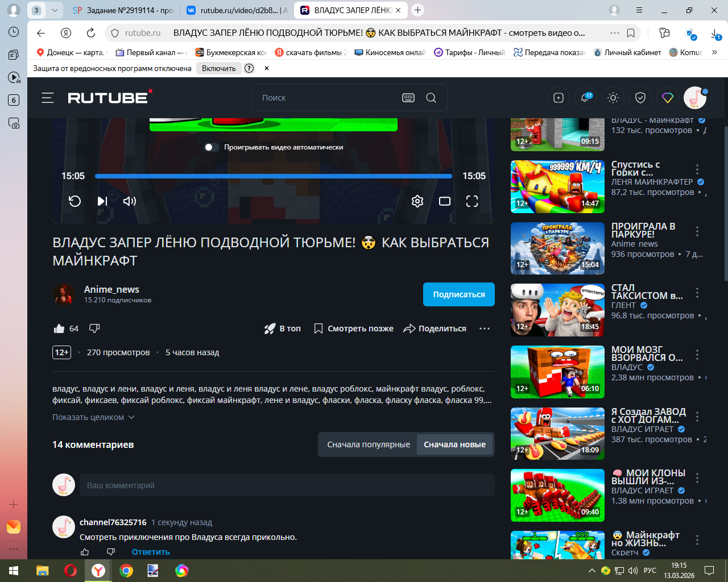Viewport: 728px width, 582px height.
Task: Open the Тарифы - Личный bookmark
Action: 469,52
